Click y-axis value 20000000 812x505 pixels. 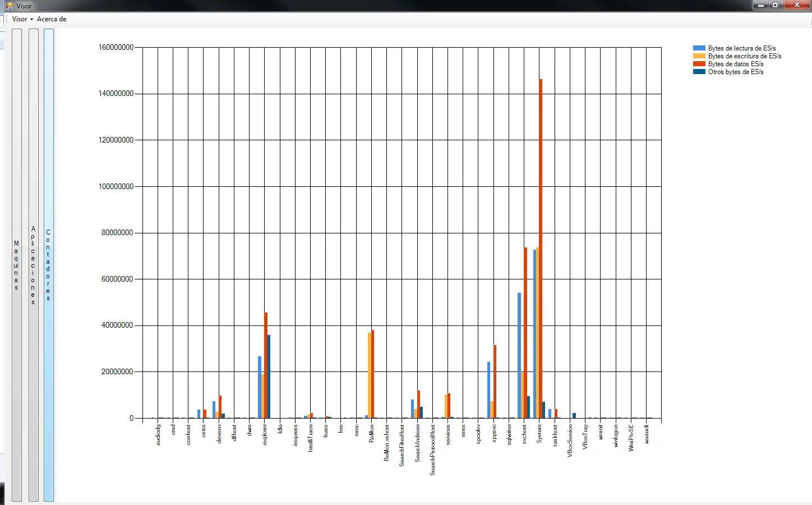117,372
